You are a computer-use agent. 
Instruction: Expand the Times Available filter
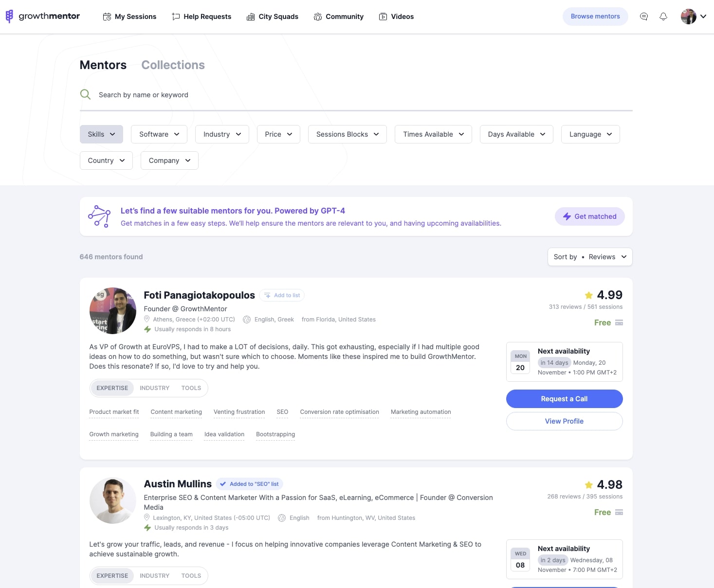point(433,134)
